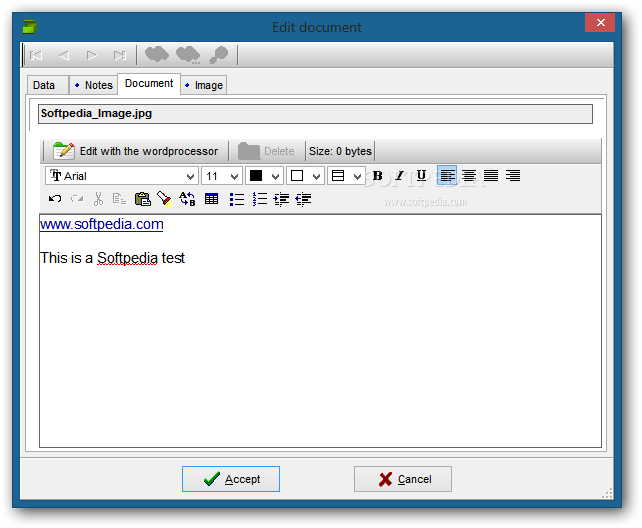Click Edit with the wordprocessor button

point(136,151)
